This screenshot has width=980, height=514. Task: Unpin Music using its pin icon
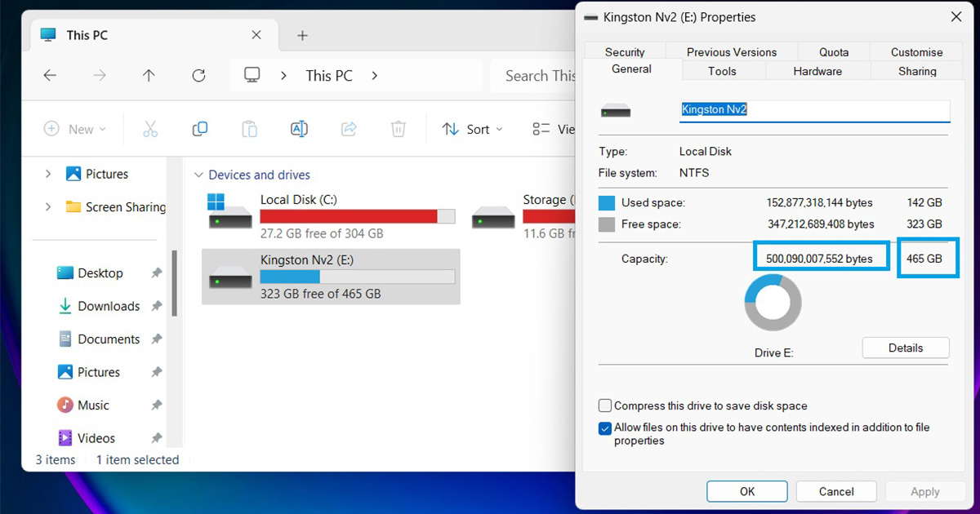[156, 405]
